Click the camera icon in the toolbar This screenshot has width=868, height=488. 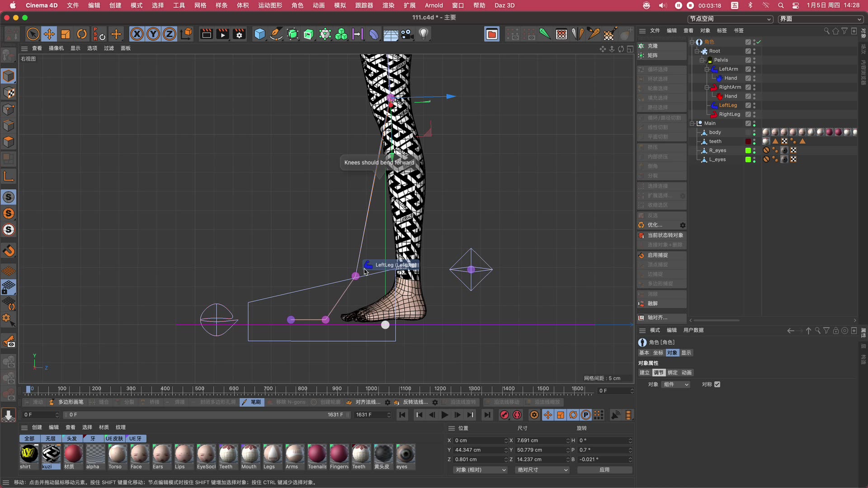[x=407, y=34]
